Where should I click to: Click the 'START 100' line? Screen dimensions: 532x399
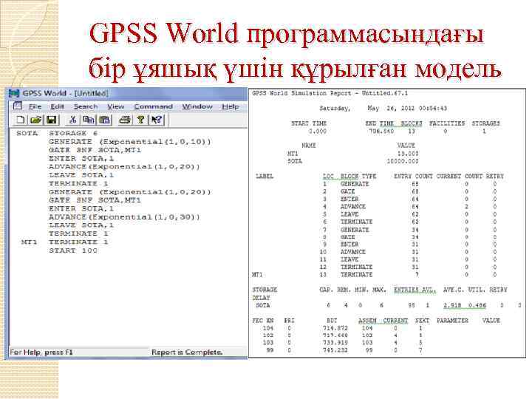pyautogui.click(x=73, y=250)
